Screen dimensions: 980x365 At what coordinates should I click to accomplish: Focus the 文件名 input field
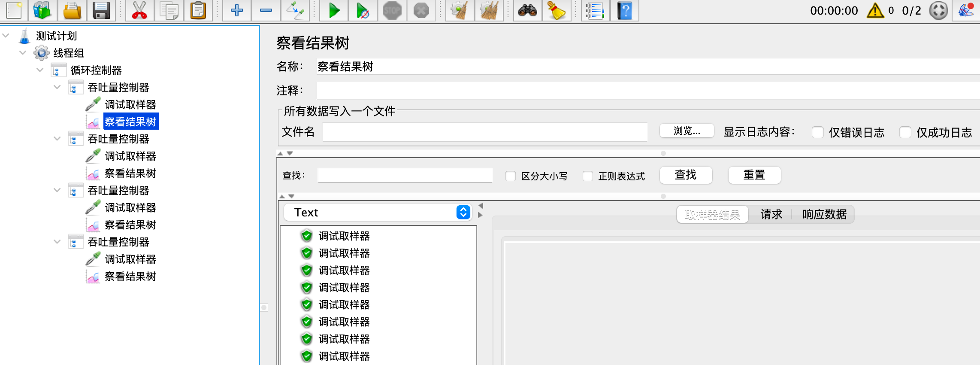coord(485,132)
